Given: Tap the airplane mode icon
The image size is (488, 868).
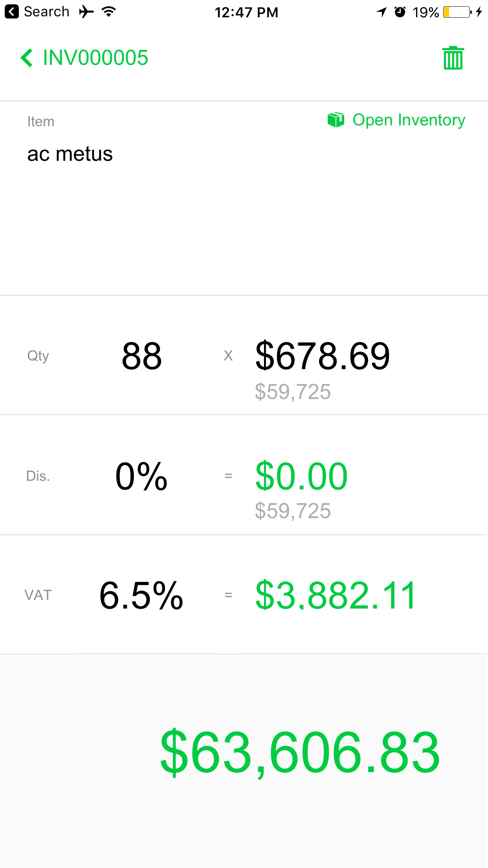Looking at the screenshot, I should (86, 12).
